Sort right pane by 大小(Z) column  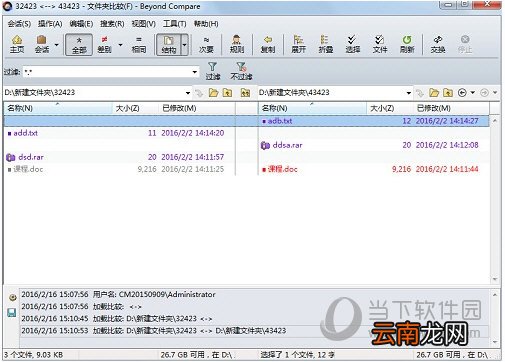(390, 108)
